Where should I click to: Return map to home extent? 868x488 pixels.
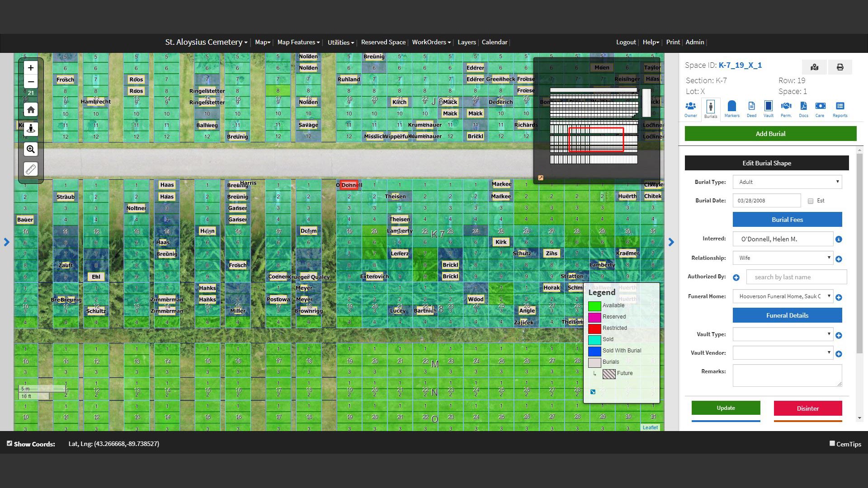(x=31, y=109)
